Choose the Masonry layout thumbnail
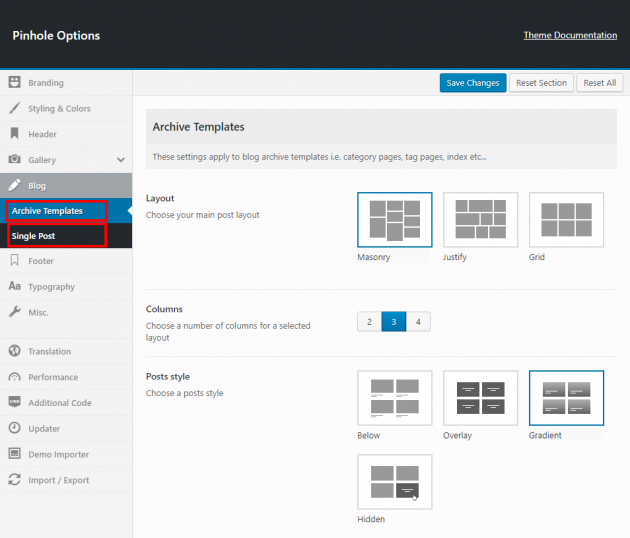The width and height of the screenshot is (630, 538). coord(395,220)
